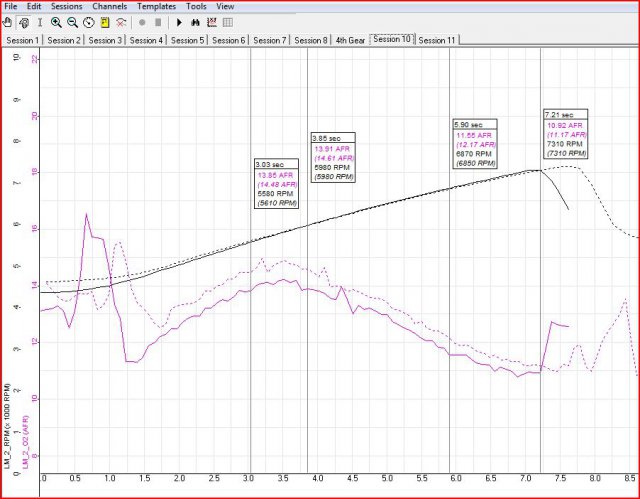Click the zoom in magnifier icon
The image size is (640, 499).
click(x=57, y=22)
